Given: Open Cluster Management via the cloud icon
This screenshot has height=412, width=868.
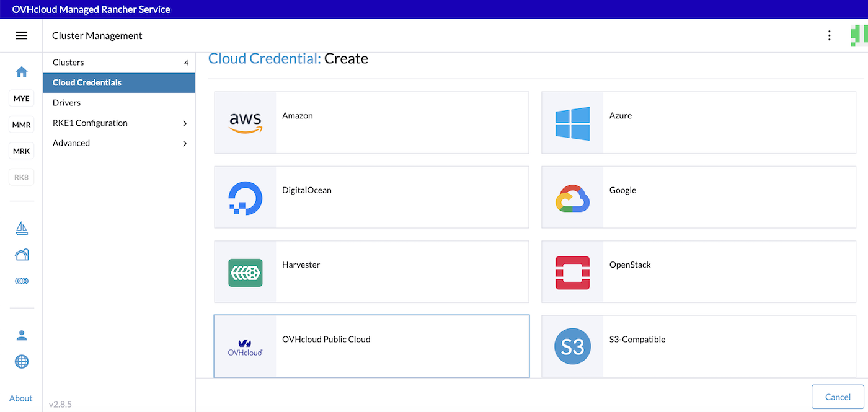Looking at the screenshot, I should coord(21,254).
